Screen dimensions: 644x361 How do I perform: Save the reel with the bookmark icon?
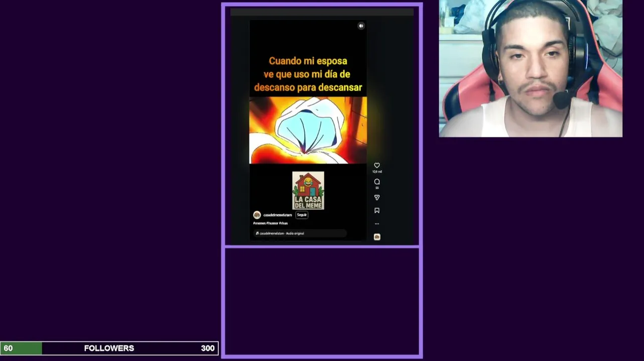(x=377, y=211)
